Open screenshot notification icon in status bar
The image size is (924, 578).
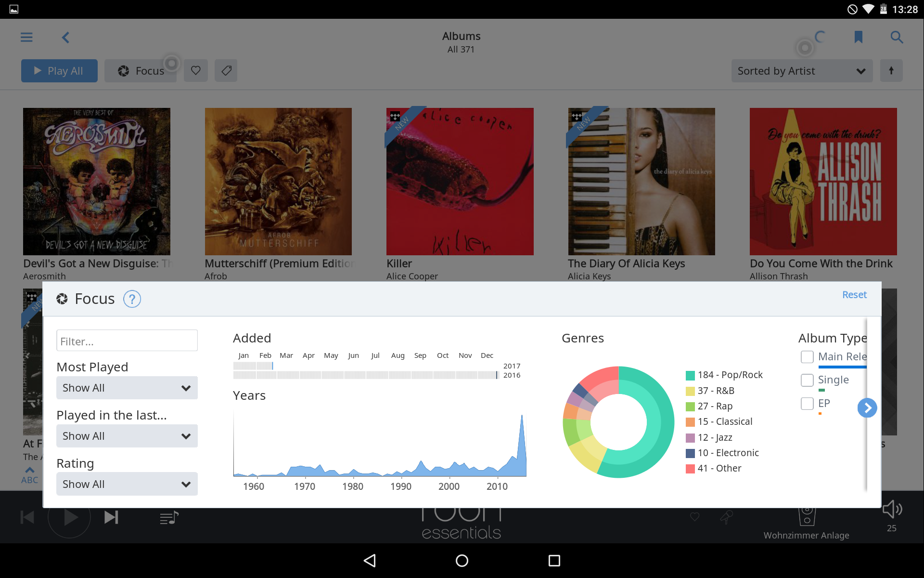tap(14, 9)
